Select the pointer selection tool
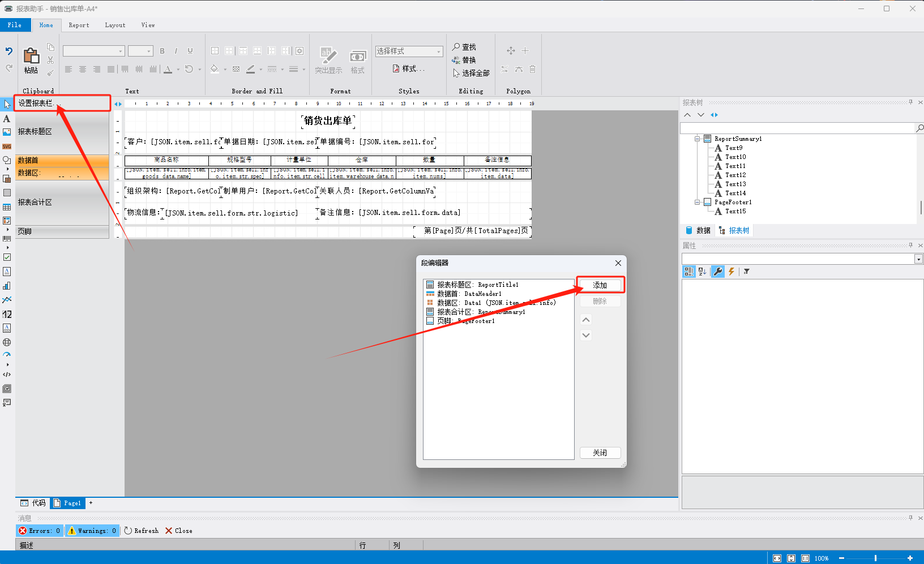 [x=7, y=104]
